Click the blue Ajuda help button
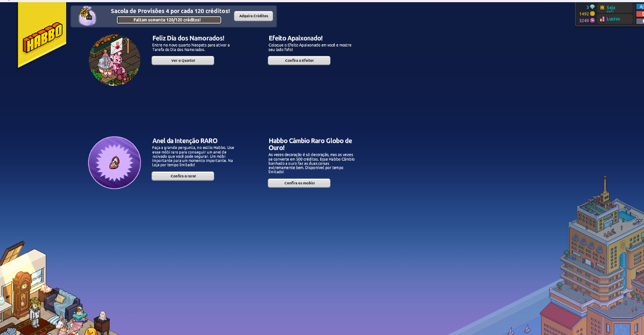This screenshot has width=644, height=335. pos(640,7)
